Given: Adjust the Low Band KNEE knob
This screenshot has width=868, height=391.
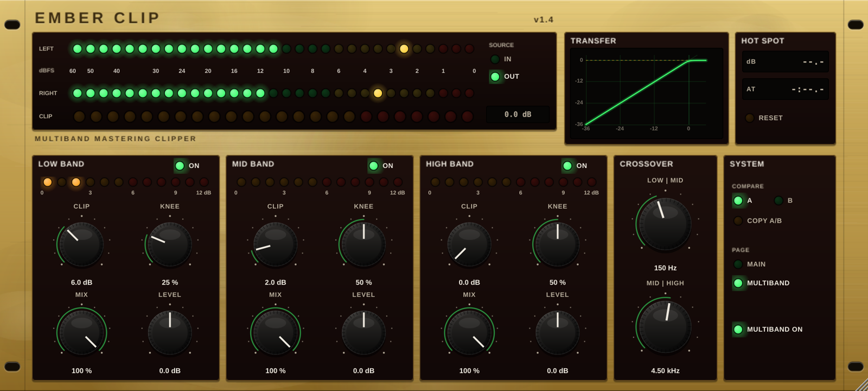Looking at the screenshot, I should (x=170, y=244).
